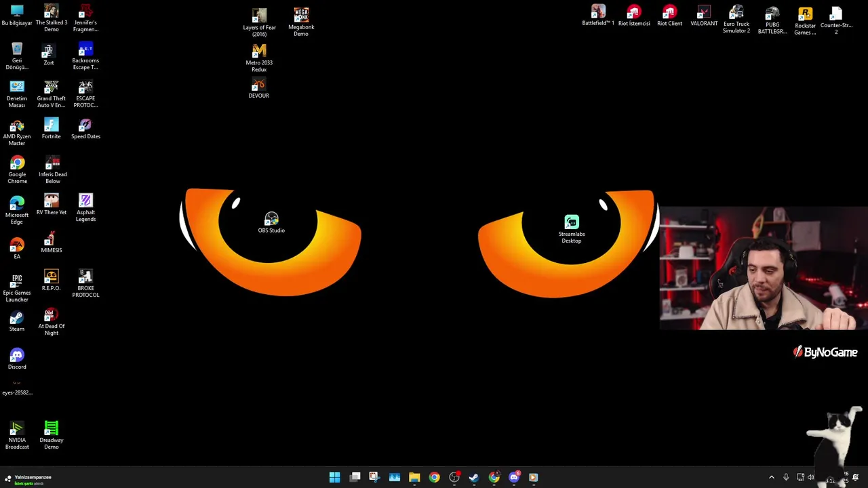Select the Fortnite desktop shortcut
868x488 pixels.
point(52,129)
